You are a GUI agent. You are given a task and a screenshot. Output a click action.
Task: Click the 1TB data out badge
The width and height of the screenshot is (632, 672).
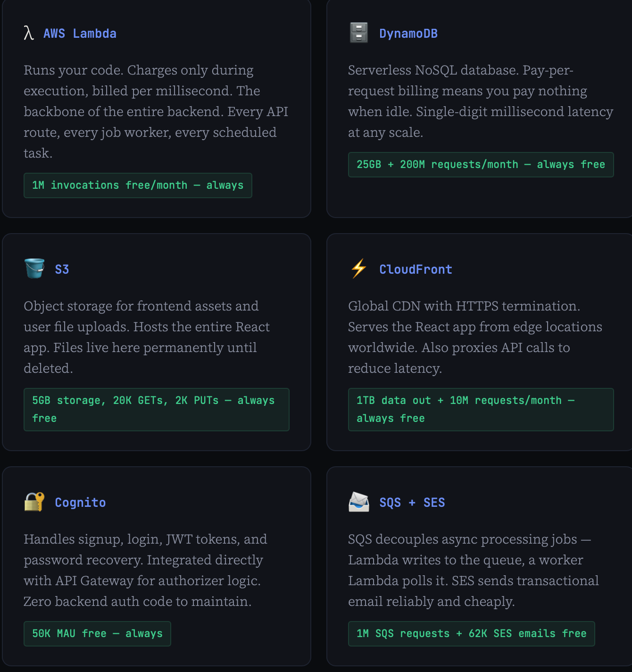(x=481, y=410)
